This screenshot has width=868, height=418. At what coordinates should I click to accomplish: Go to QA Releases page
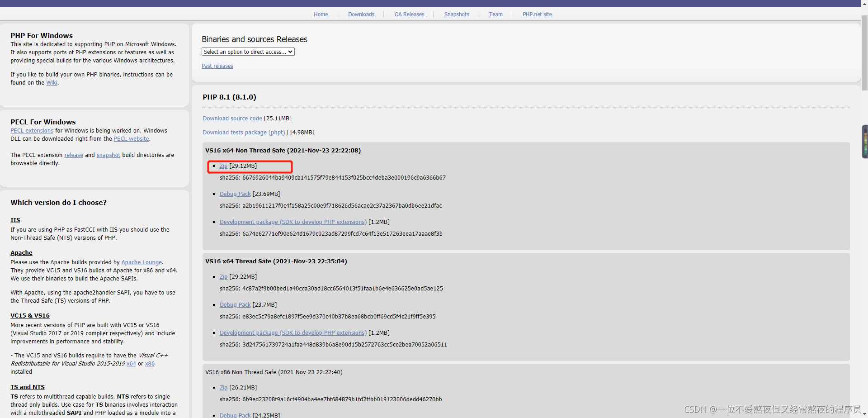pyautogui.click(x=409, y=14)
